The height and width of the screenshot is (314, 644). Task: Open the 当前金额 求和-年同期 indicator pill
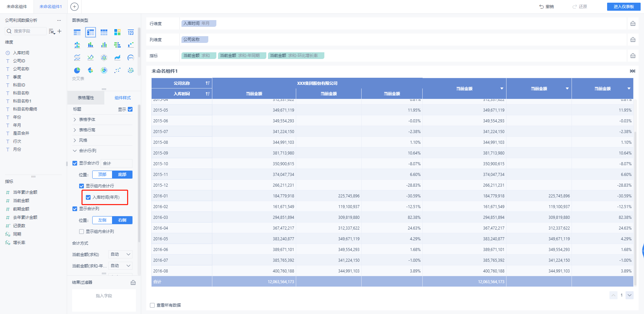(242, 56)
